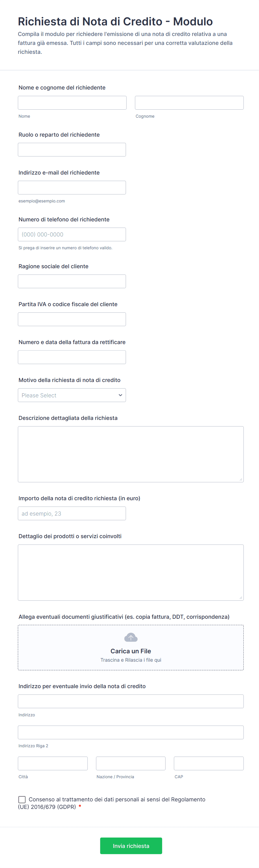The image size is (259, 868).
Task: Focus the Indirizzo Riga 2 field
Action: point(131,732)
